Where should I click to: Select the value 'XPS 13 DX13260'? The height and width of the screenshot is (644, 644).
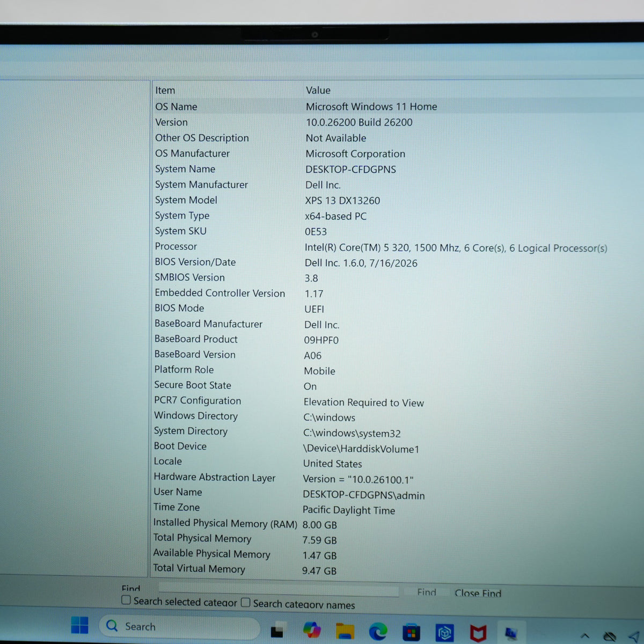coord(342,200)
